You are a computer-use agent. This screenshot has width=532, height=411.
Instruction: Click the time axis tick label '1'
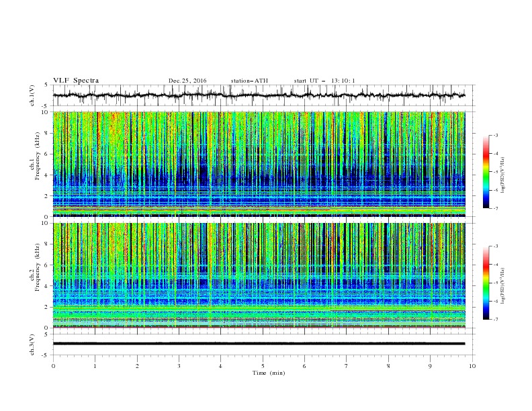95,366
